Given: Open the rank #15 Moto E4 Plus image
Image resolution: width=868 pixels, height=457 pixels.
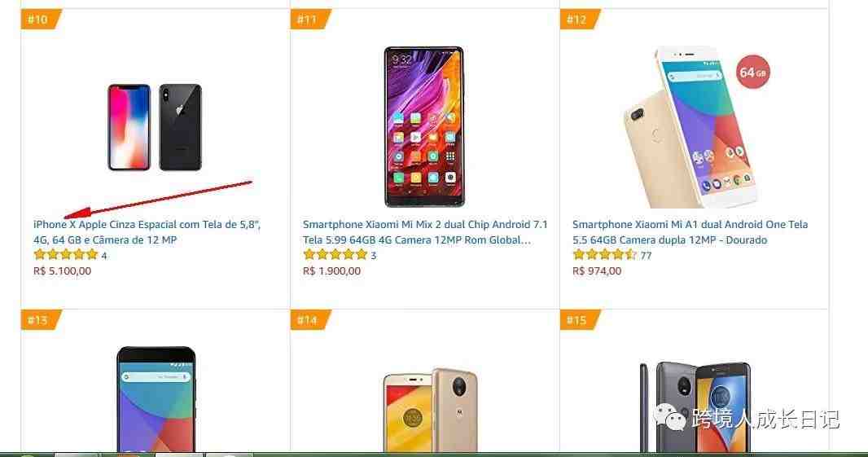Looking at the screenshot, I should [x=695, y=407].
